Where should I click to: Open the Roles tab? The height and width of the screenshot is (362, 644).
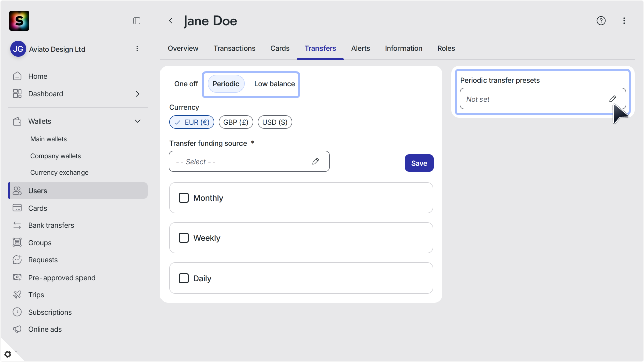coord(446,48)
